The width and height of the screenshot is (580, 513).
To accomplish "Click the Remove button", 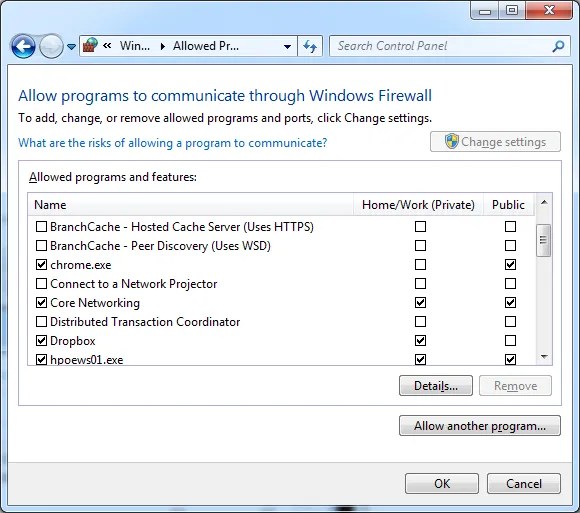I will (x=515, y=386).
